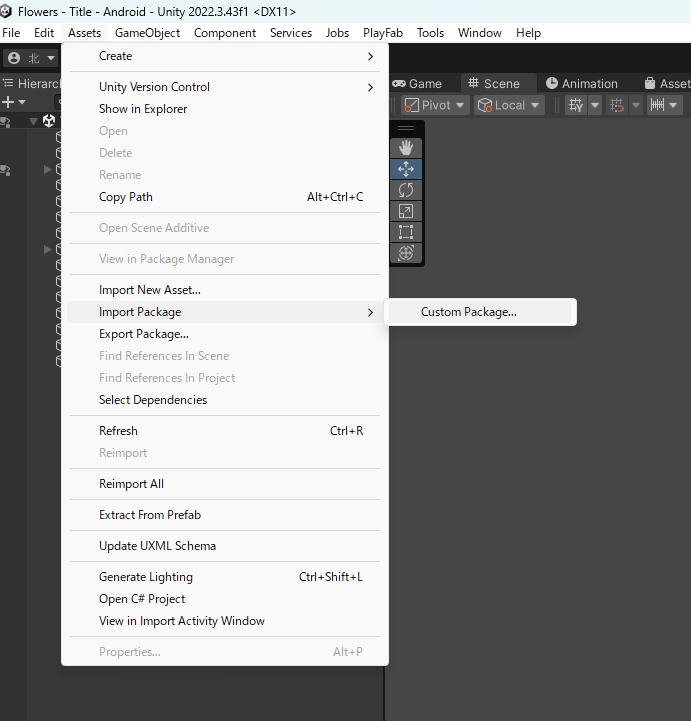Open the PlayFab menu
691x721 pixels.
click(383, 33)
